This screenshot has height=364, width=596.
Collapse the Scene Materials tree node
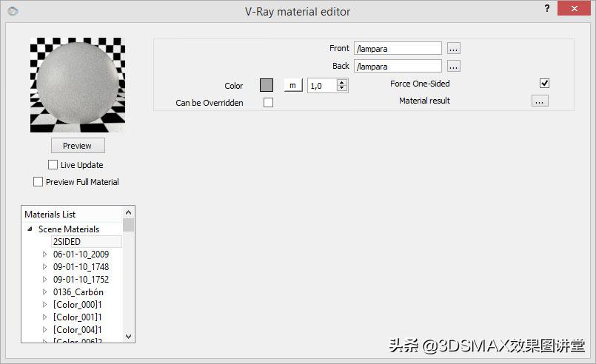point(30,229)
